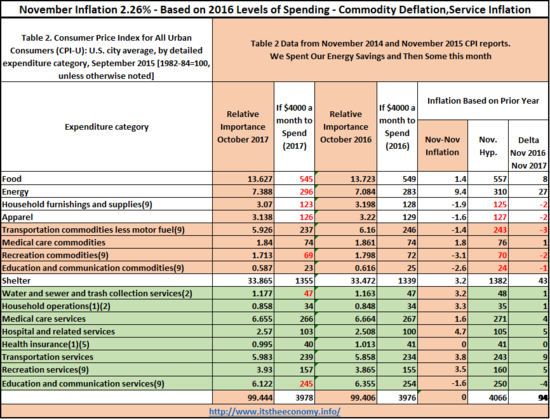Image resolution: width=550 pixels, height=419 pixels.
Task: Select the Food row label cell
Action: [x=107, y=179]
